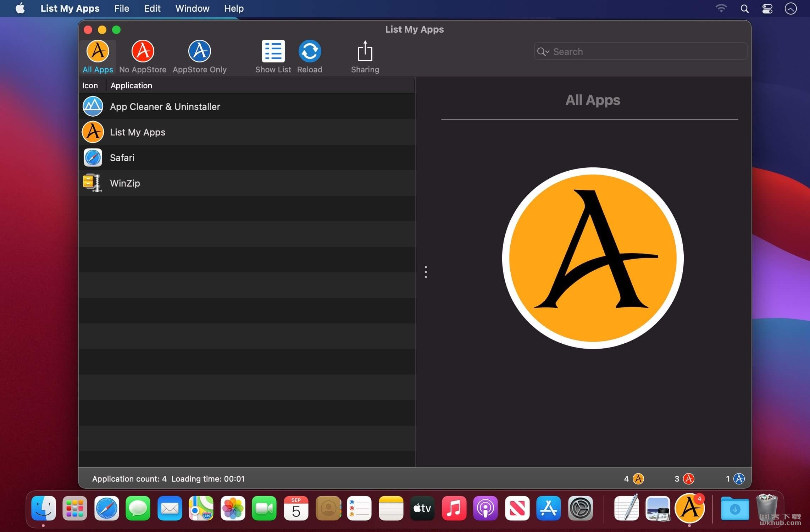Open the Window menu

(192, 9)
